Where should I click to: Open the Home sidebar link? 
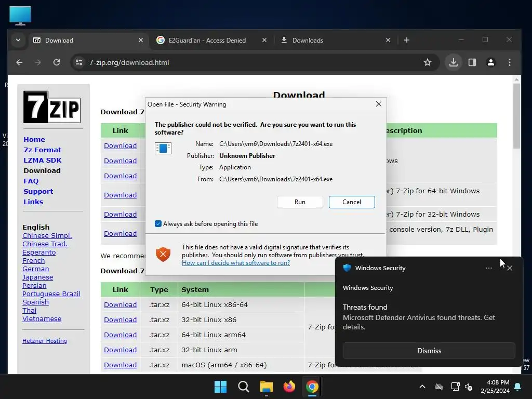coord(34,139)
